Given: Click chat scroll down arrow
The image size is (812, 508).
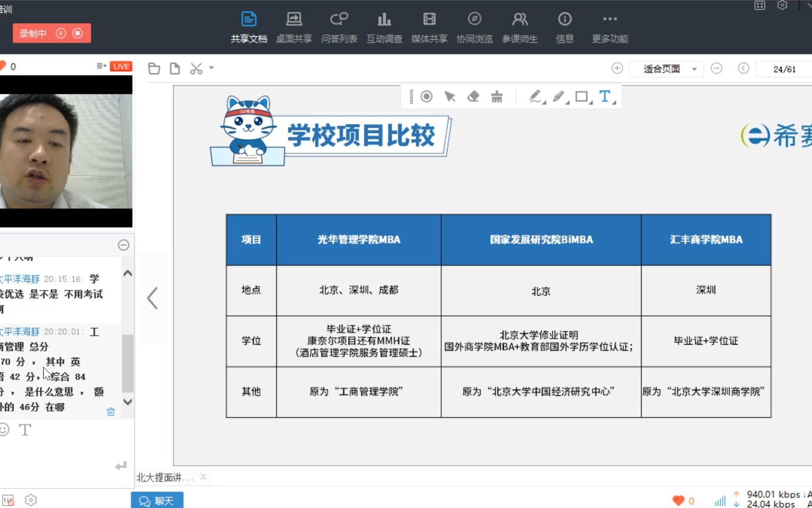Looking at the screenshot, I should (x=128, y=402).
